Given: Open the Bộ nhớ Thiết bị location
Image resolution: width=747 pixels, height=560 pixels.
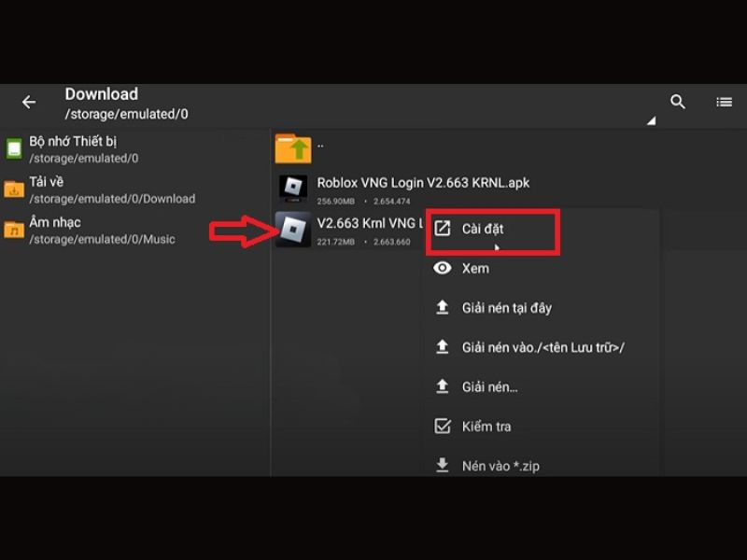Looking at the screenshot, I should point(135,149).
